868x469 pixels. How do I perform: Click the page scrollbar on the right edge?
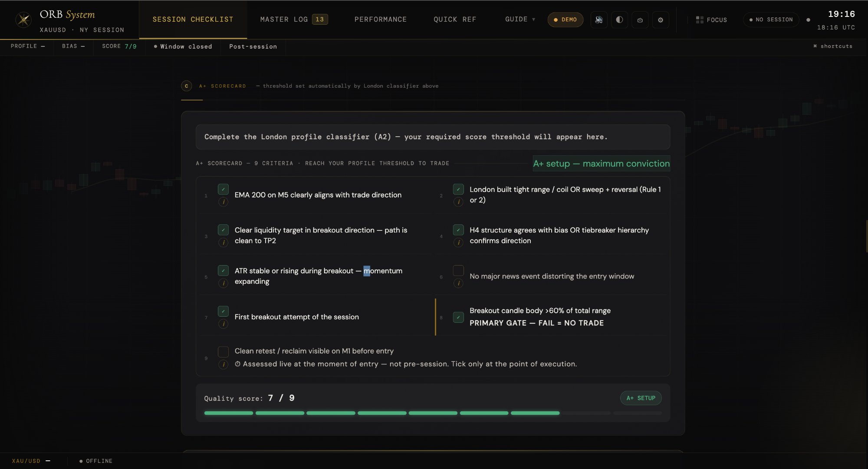(866, 236)
